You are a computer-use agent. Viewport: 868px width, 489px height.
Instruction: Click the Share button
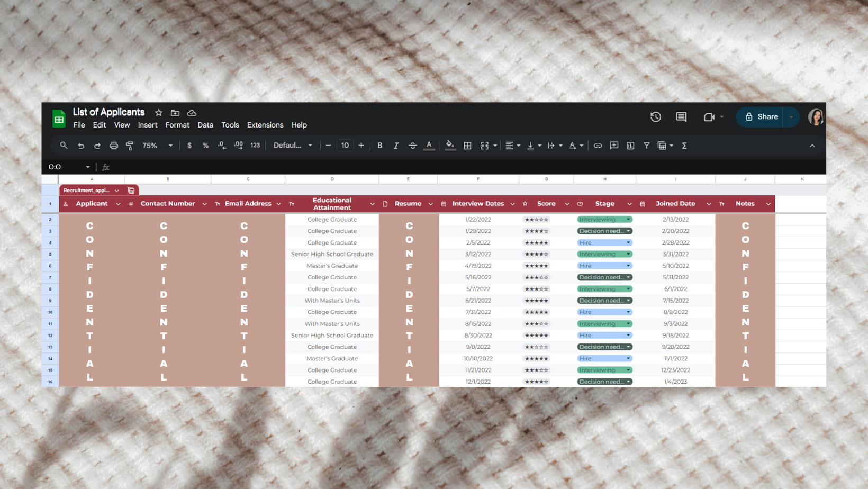(x=762, y=117)
